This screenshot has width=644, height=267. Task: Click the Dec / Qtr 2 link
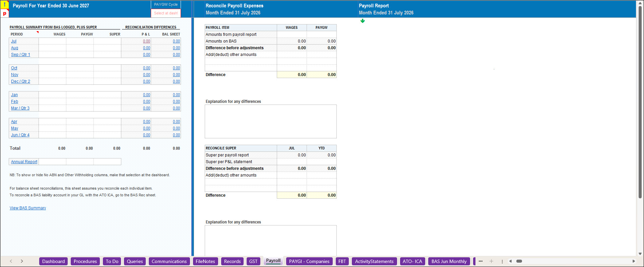click(x=20, y=81)
